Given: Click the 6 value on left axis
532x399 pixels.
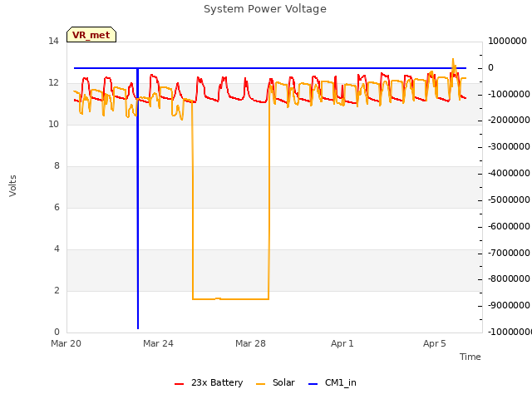Looking at the screenshot, I should point(57,208).
